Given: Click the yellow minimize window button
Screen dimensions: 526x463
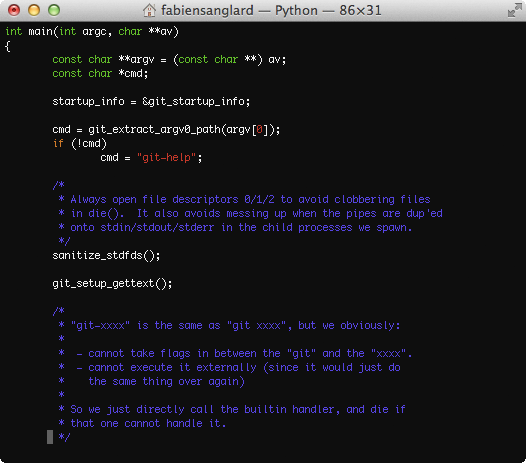Looking at the screenshot, I should 34,10.
